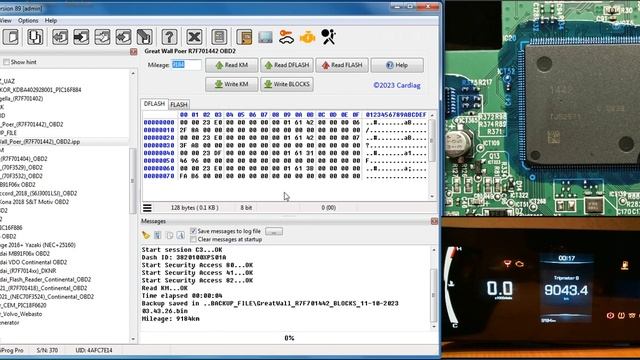Click the Help button next to Read FLASH

click(x=397, y=65)
